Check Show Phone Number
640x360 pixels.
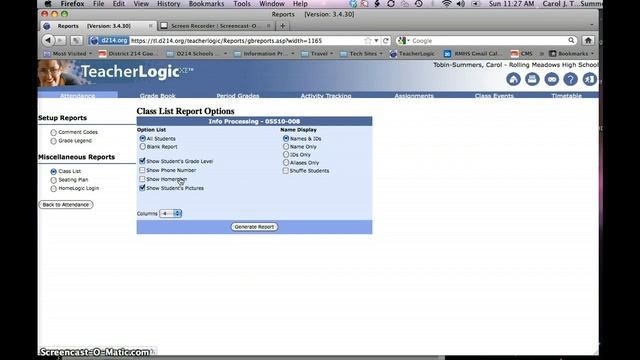point(142,170)
